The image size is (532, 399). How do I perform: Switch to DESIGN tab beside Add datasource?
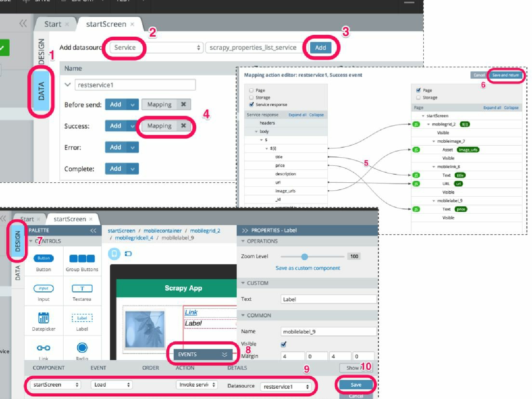point(41,51)
